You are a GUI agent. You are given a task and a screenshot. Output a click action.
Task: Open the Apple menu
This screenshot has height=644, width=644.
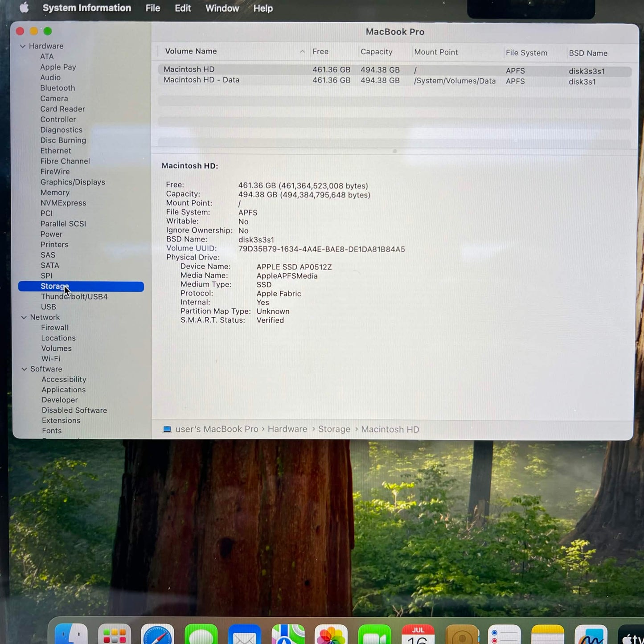point(24,8)
